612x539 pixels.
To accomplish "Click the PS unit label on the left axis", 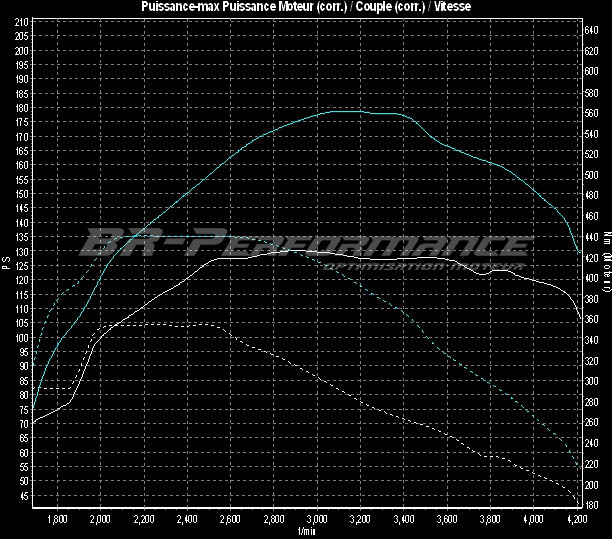I will click(x=6, y=262).
